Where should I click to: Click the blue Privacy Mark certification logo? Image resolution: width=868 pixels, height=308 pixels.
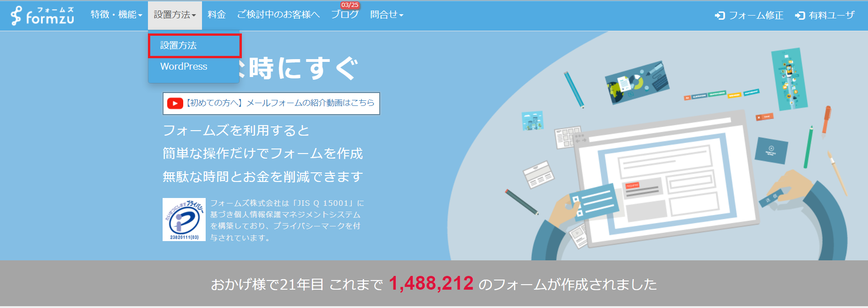pyautogui.click(x=184, y=220)
